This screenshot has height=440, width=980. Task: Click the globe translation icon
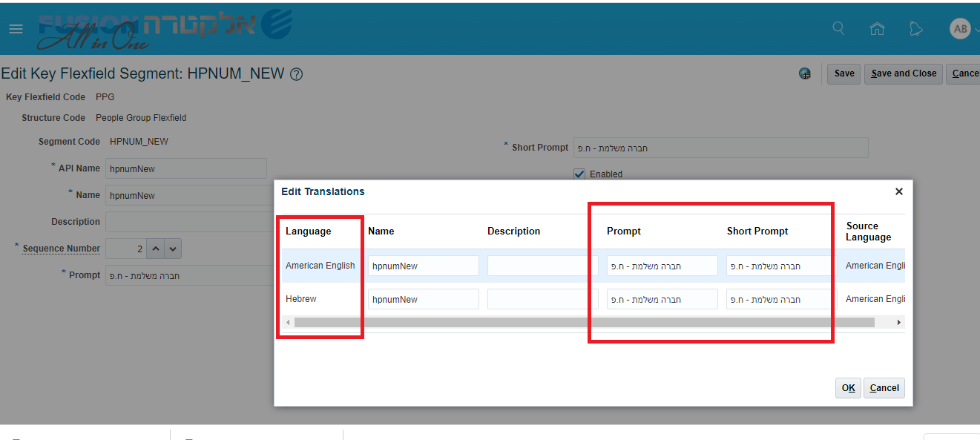pyautogui.click(x=805, y=73)
